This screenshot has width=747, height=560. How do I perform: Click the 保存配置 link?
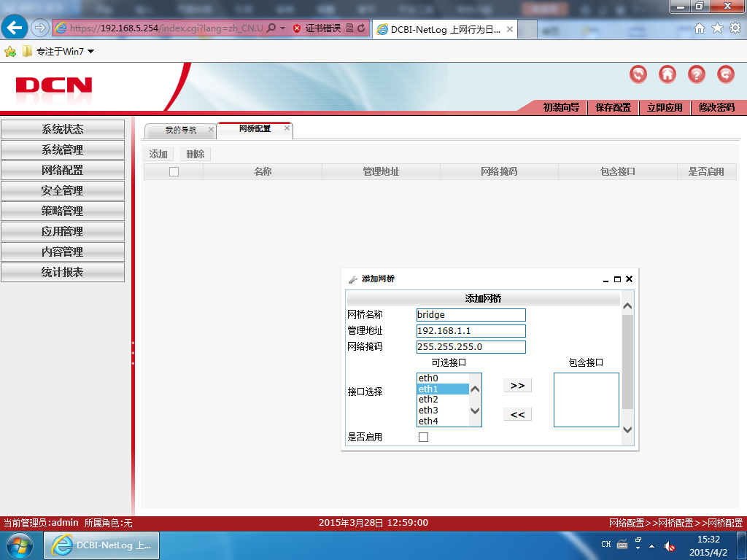point(613,108)
